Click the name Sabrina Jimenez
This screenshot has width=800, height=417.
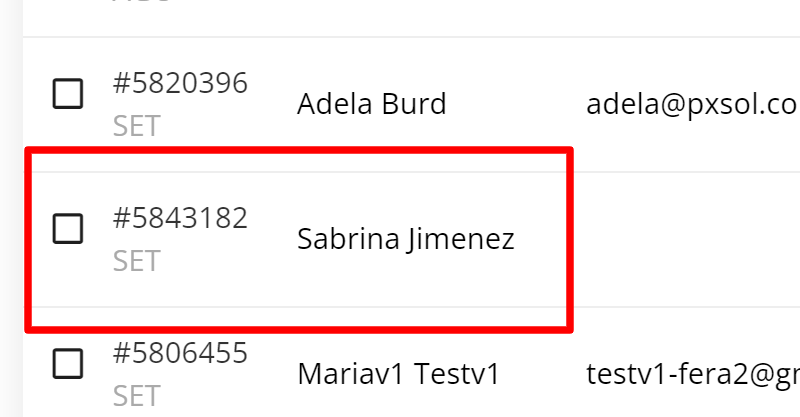(405, 239)
